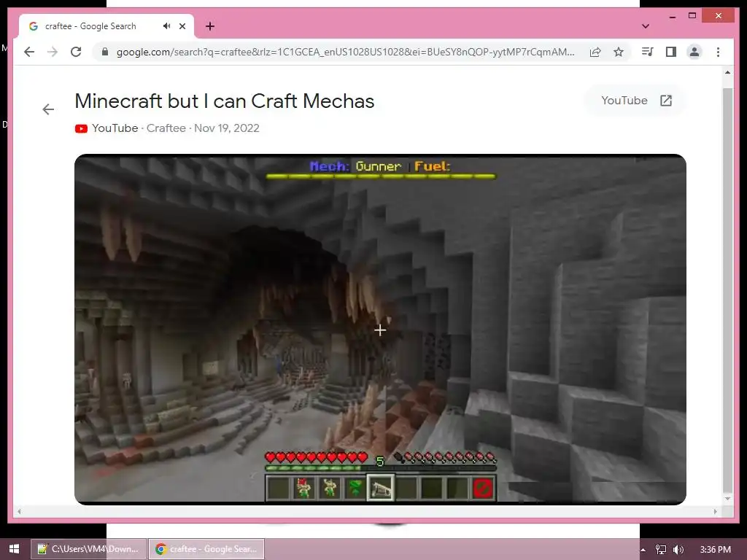Click the Chrome forward arrow
The image size is (747, 560).
[x=53, y=52]
